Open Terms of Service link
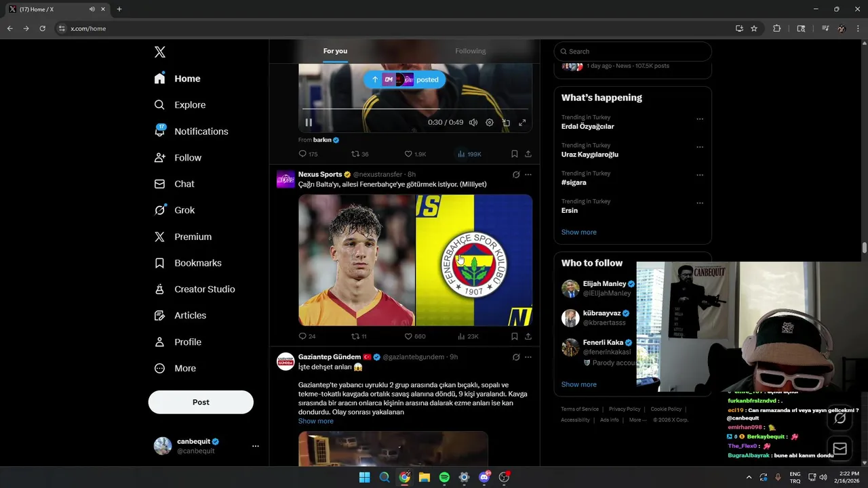Image resolution: width=868 pixels, height=488 pixels. (x=580, y=409)
